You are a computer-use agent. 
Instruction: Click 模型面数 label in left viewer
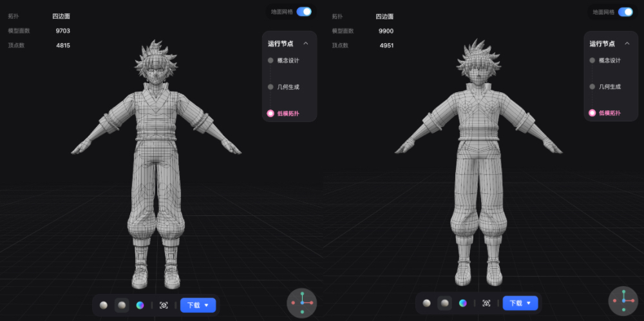19,31
